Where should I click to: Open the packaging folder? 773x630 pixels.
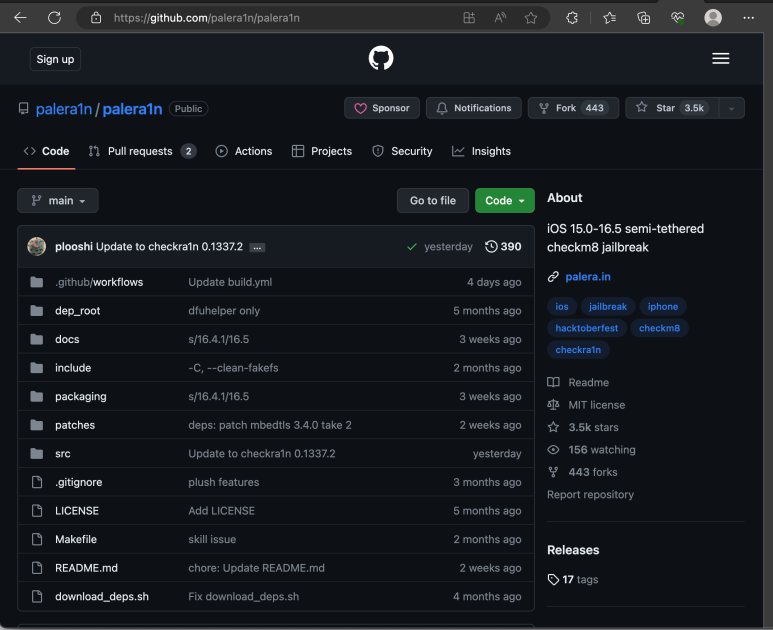[x=81, y=396]
